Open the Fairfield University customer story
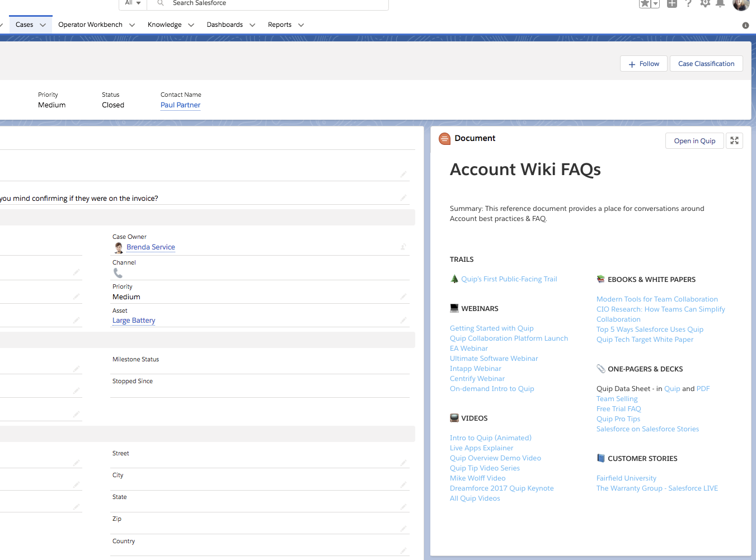 [626, 478]
